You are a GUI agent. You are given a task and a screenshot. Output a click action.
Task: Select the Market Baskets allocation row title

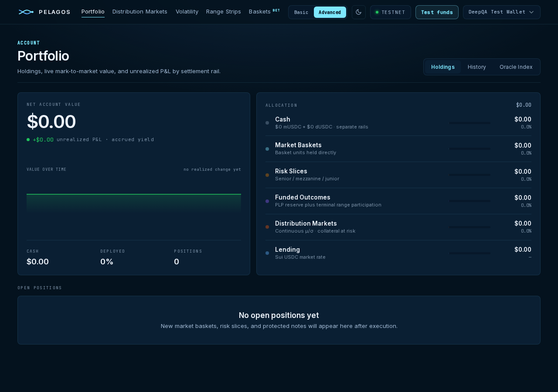coord(298,145)
